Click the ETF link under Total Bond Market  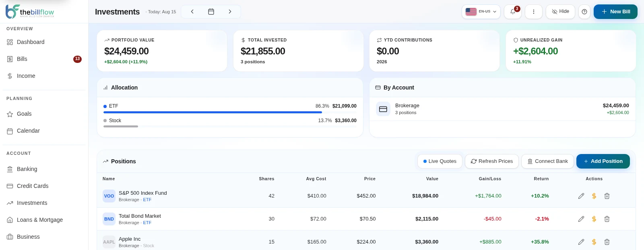147,223
